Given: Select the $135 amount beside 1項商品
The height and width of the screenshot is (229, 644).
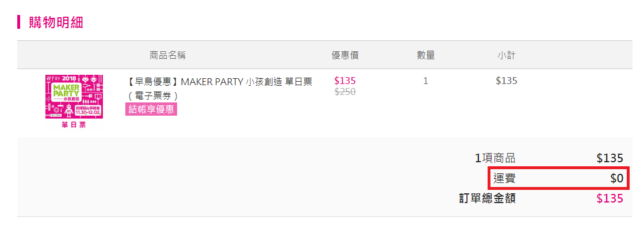Looking at the screenshot, I should [x=610, y=158].
